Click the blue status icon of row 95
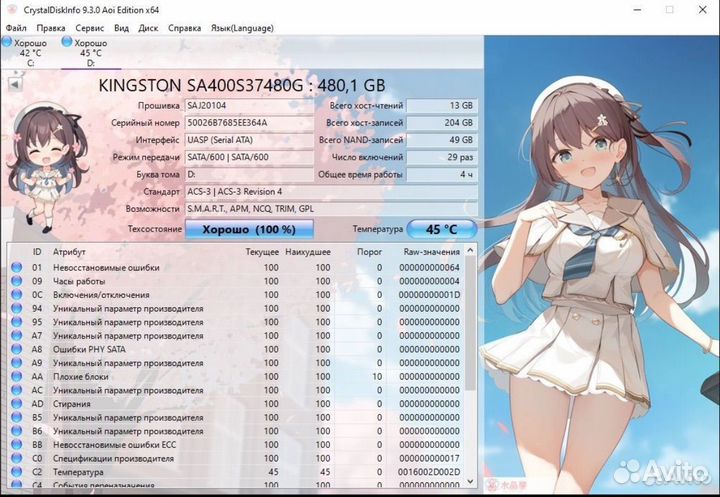 (17, 322)
